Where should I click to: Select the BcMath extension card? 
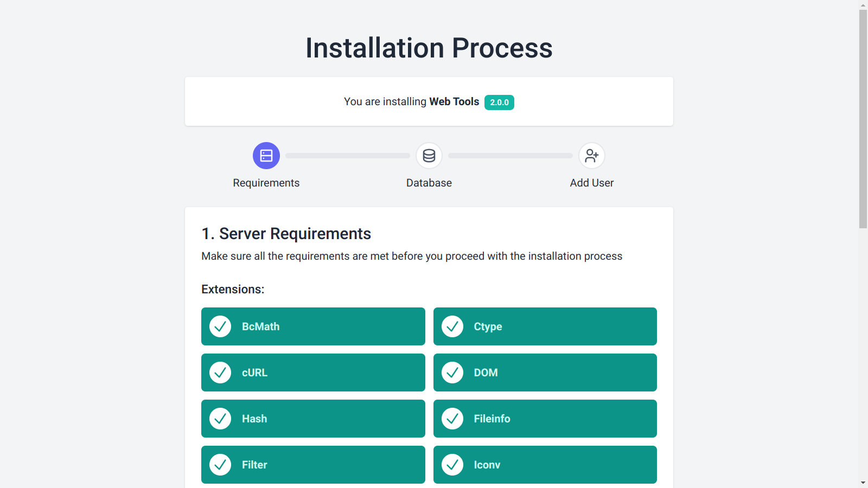(x=313, y=326)
